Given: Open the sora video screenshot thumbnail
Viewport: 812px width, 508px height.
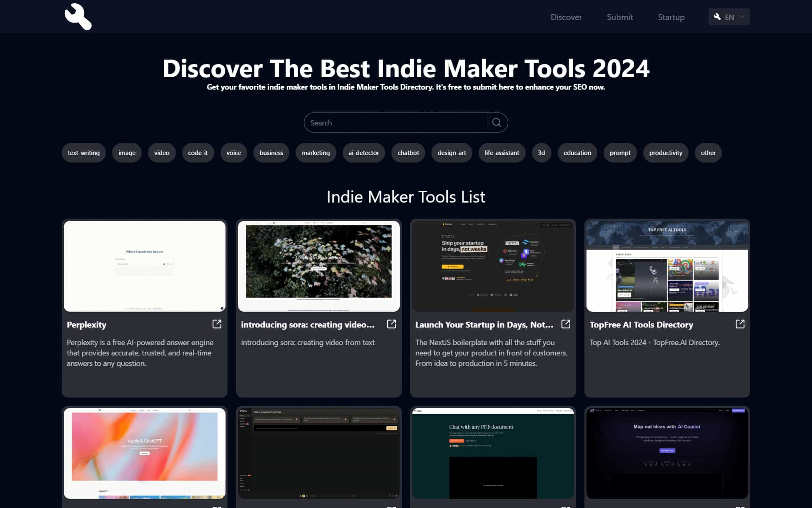Looking at the screenshot, I should [319, 266].
